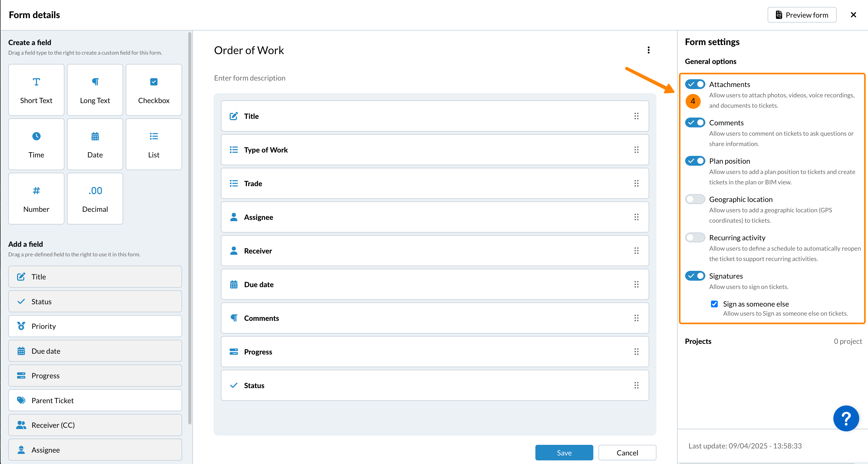Screen dimensions: 868x464
Task: Open the three-dot menu near Order of Work
Action: click(649, 50)
